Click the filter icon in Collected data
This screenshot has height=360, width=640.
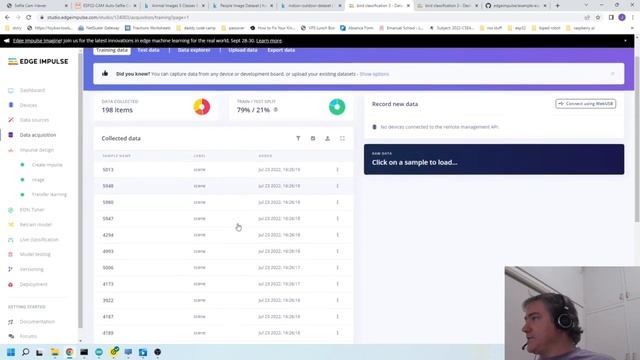coord(298,138)
